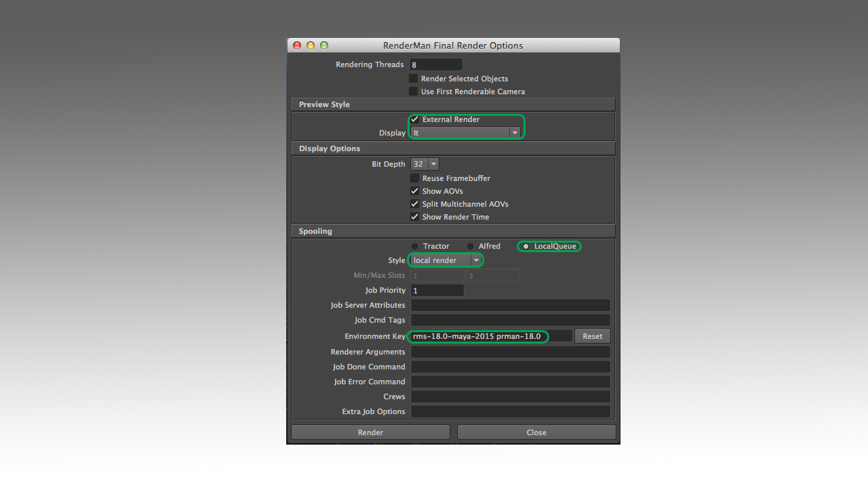Click the Render button
Screen dimensions: 868x488
coord(370,432)
